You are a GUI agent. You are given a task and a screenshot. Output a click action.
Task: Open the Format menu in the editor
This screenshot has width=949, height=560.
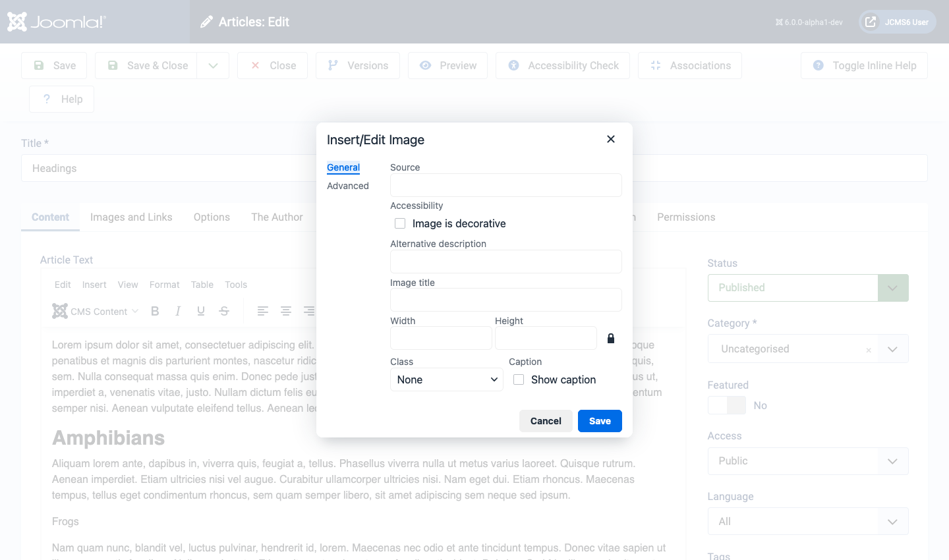tap(164, 284)
